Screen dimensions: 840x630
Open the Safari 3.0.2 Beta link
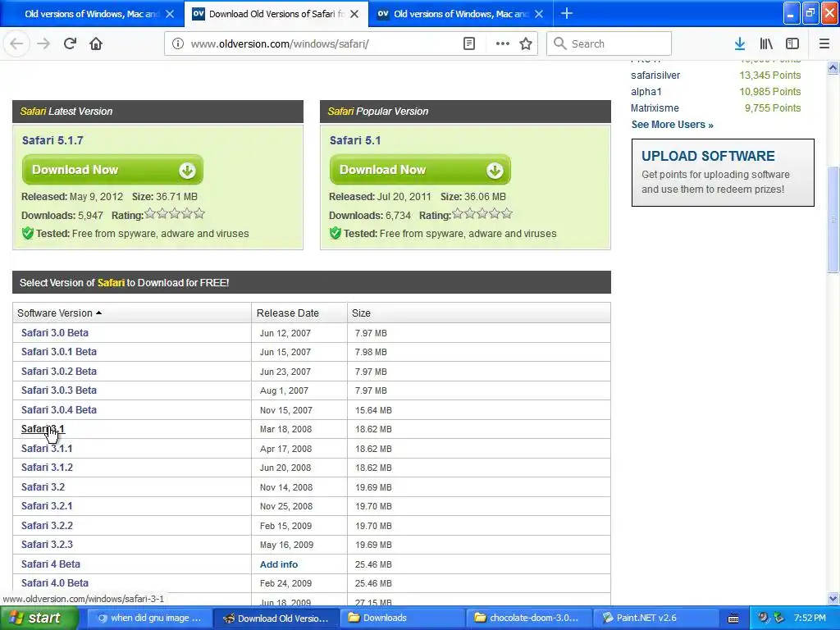coord(59,372)
